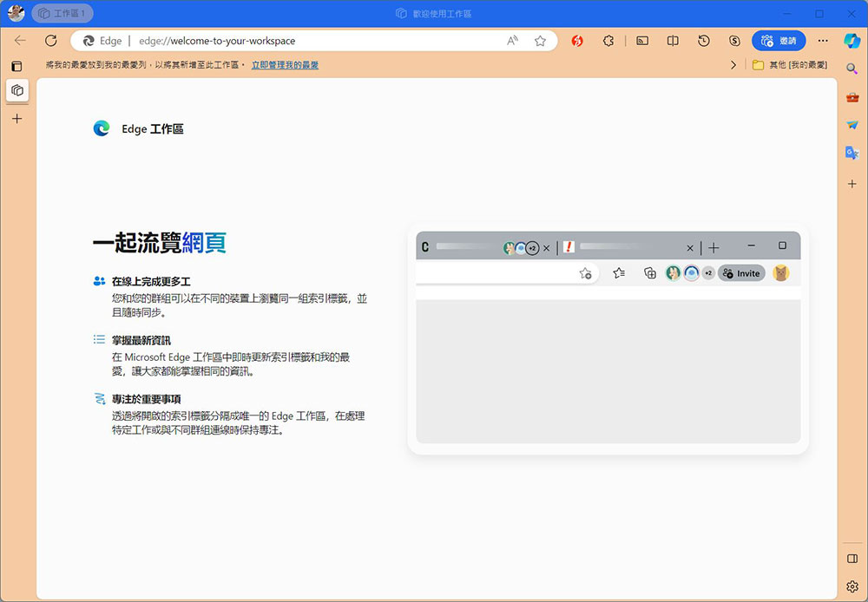Open the 工作區 1 workspace pill
Screen dimensions: 868x602
[62, 13]
